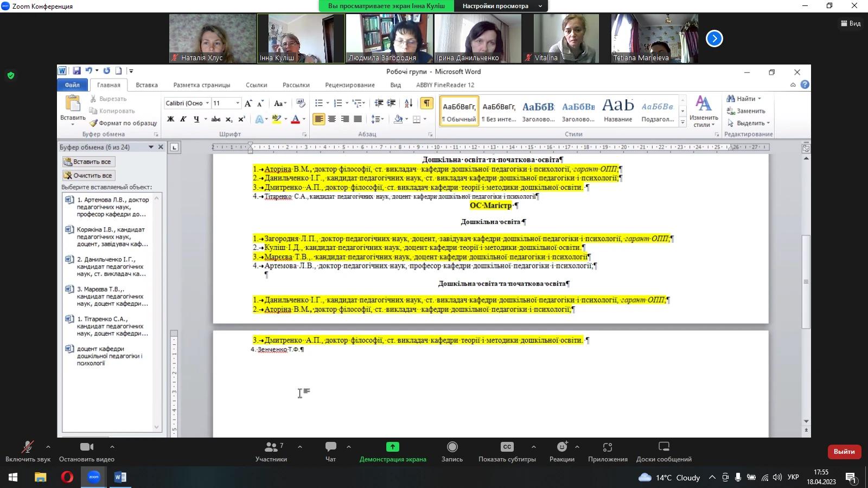Click the Save icon in Word's quick access toolbar
This screenshot has height=488, width=868.
pos(76,71)
